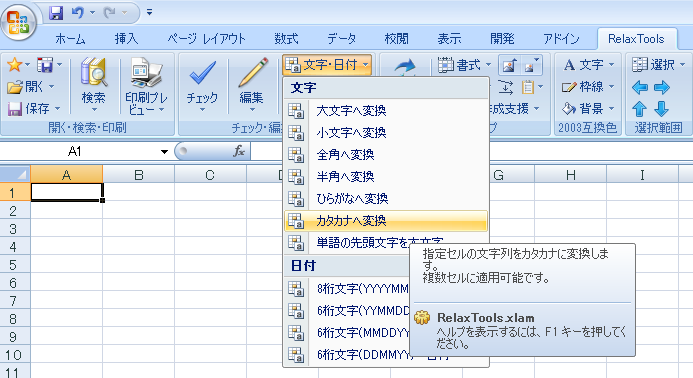Switch to the 挿入 tab
693x378 pixels.
pyautogui.click(x=126, y=39)
